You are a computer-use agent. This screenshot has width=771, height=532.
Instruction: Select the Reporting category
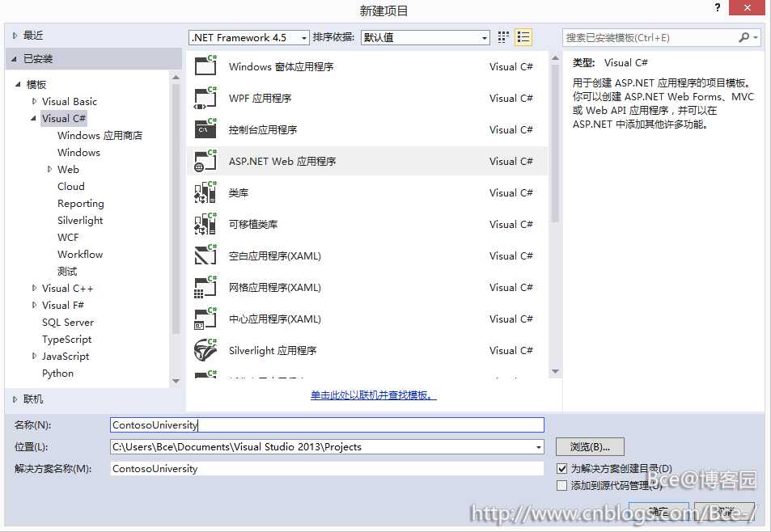[81, 204]
